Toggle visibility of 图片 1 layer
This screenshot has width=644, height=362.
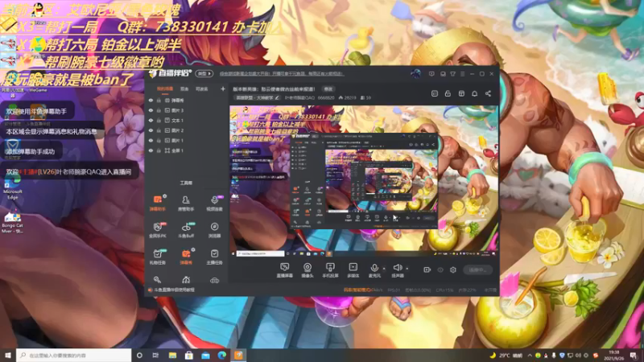click(x=151, y=140)
